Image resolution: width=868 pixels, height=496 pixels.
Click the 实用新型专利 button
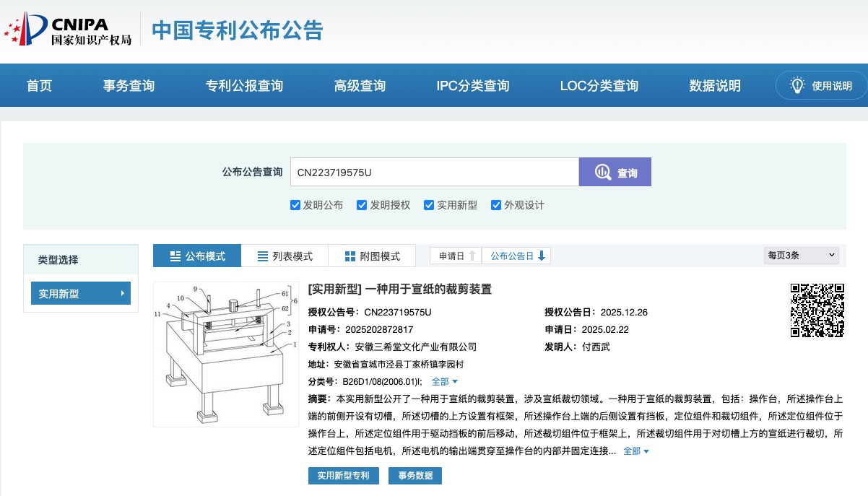[344, 476]
